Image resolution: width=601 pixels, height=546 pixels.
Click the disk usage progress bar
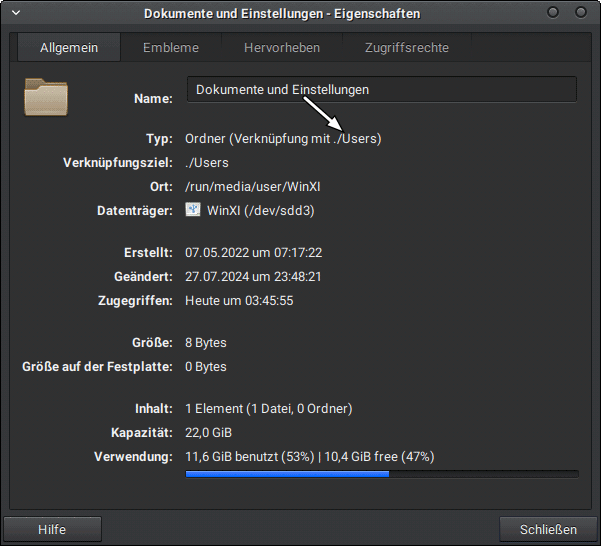click(x=382, y=474)
